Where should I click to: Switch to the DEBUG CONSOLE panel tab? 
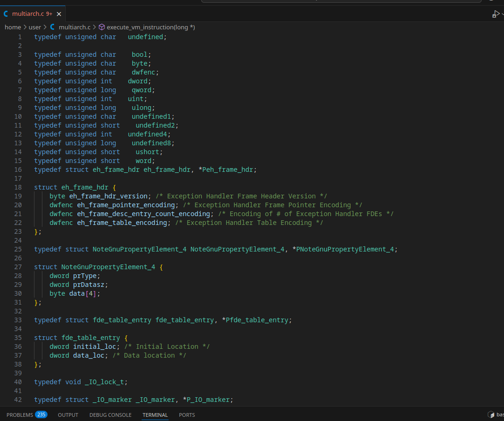[110, 415]
